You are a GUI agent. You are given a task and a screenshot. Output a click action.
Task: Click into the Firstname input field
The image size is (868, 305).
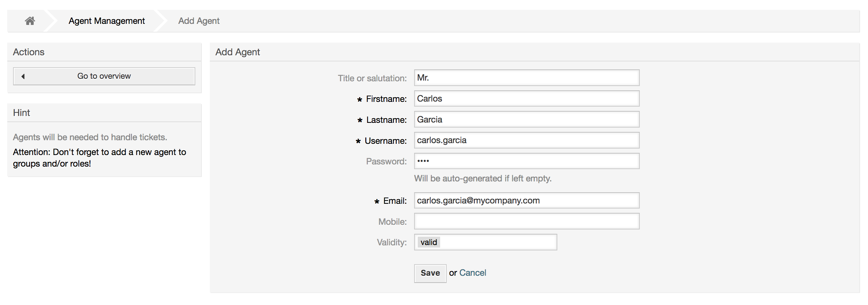pyautogui.click(x=526, y=99)
